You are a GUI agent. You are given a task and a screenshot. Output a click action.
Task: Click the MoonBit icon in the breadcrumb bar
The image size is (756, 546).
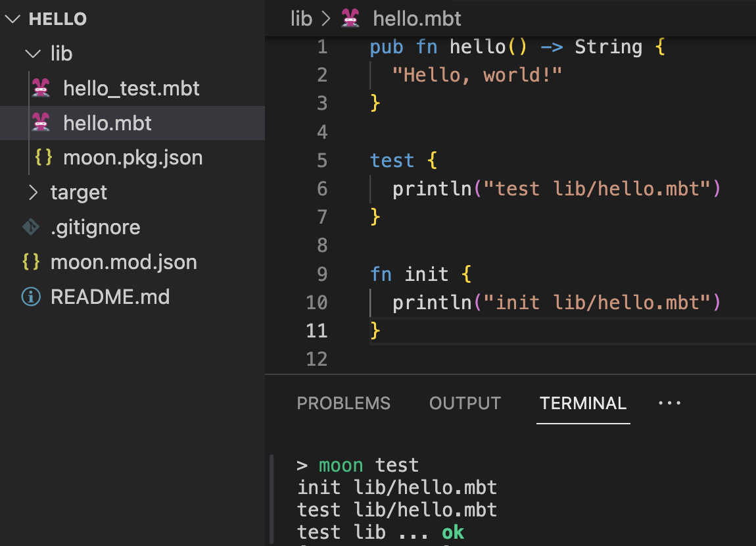click(x=351, y=18)
